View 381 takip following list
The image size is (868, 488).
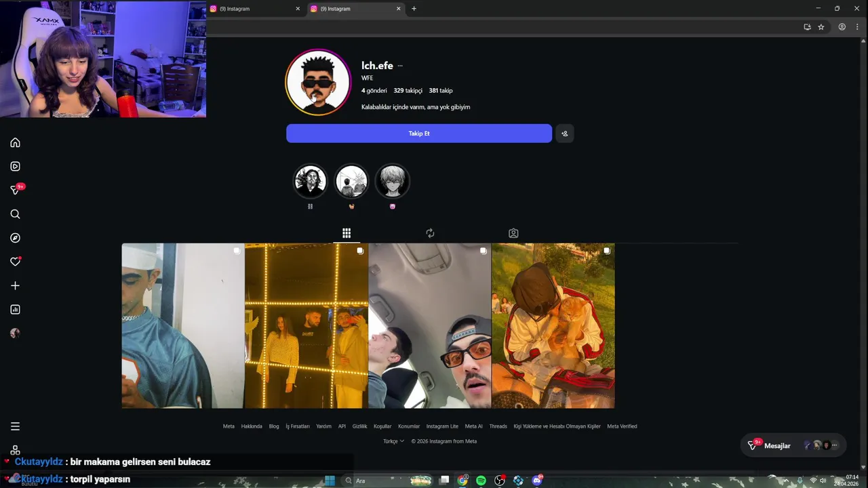pos(441,91)
